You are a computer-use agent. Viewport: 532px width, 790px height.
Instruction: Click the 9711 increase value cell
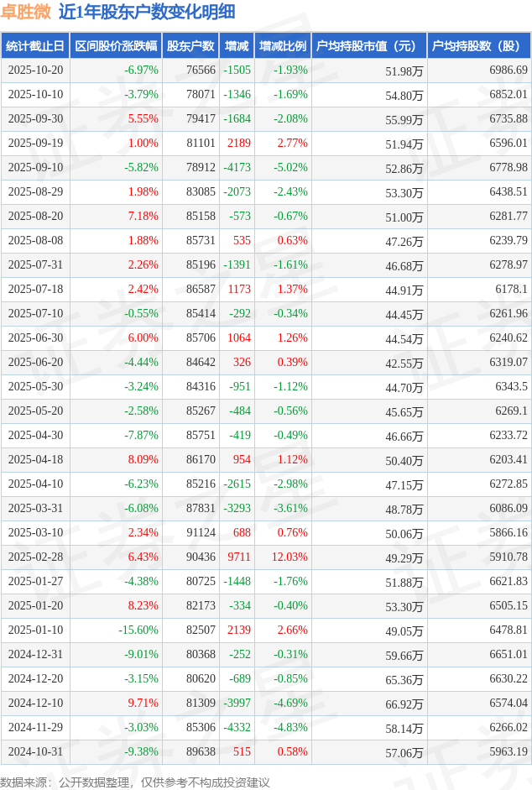click(239, 557)
